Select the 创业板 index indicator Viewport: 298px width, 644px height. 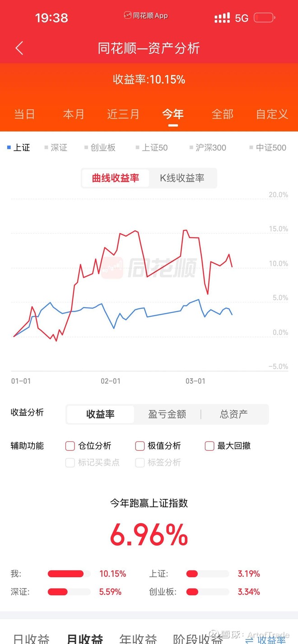(100, 147)
